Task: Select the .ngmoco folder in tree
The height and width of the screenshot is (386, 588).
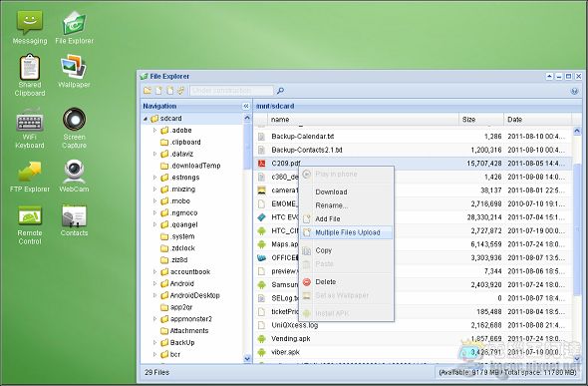Action: [x=179, y=213]
